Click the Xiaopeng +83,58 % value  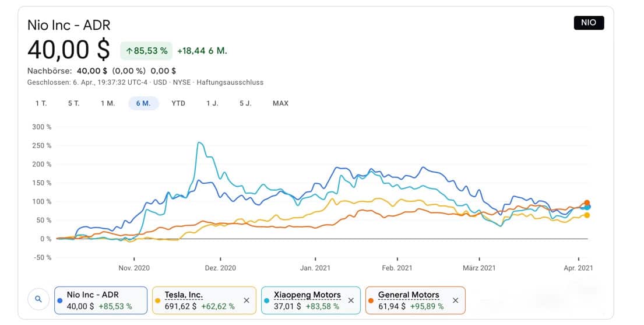322,306
